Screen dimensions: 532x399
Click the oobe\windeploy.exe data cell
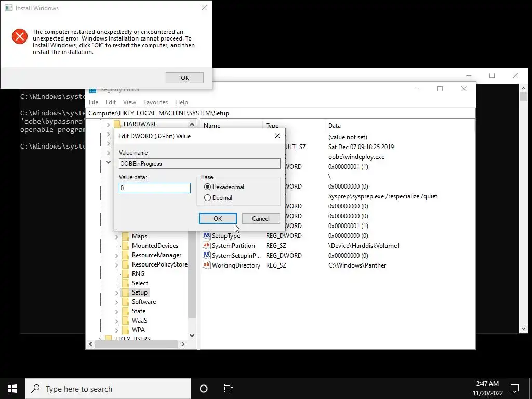(x=356, y=157)
